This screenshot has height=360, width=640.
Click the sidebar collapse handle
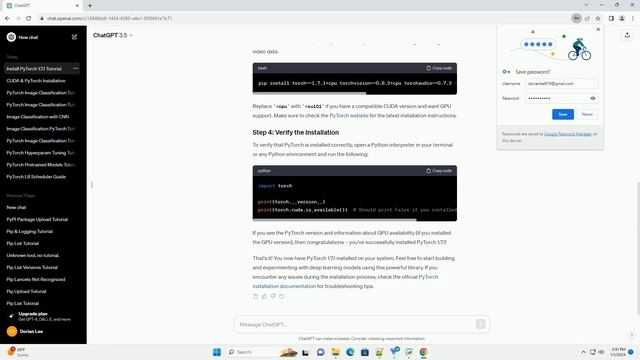(x=92, y=185)
